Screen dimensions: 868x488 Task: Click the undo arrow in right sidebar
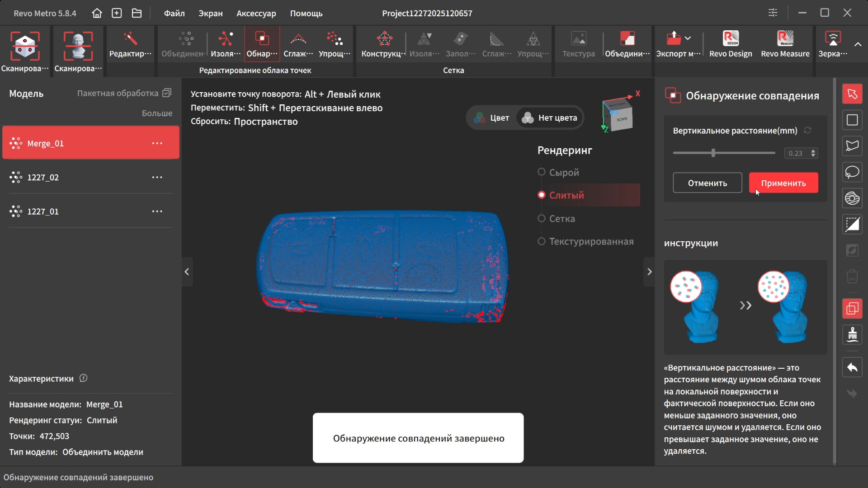[852, 367]
